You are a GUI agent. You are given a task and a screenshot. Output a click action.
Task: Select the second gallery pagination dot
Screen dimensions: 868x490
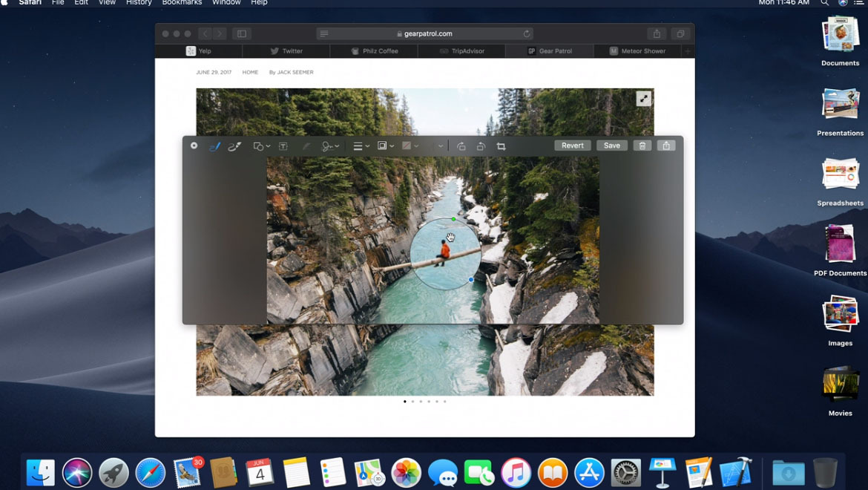point(413,402)
